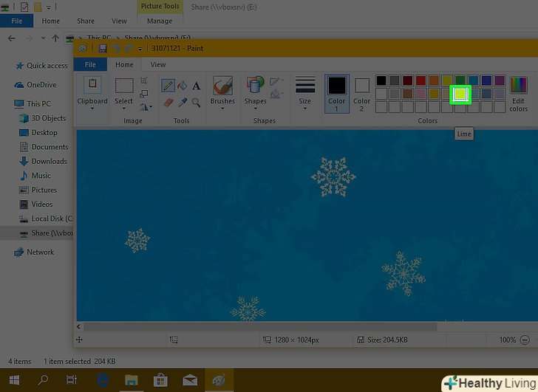Switch to the View tab in Paint
This screenshot has height=392, width=538.
158,64
